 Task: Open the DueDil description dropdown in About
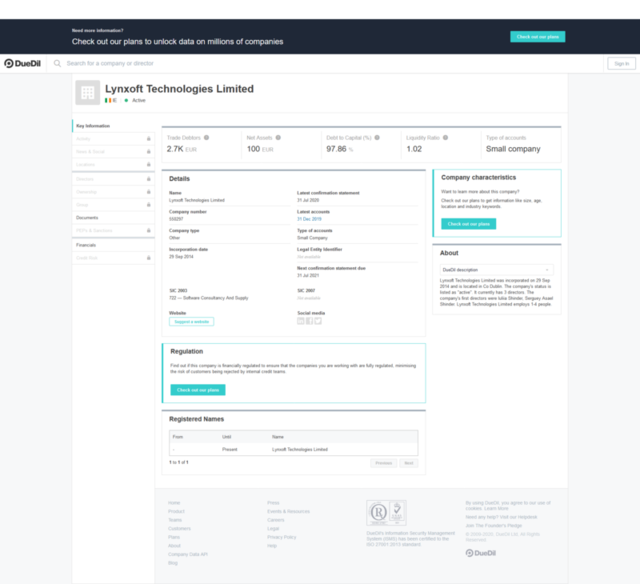[496, 270]
